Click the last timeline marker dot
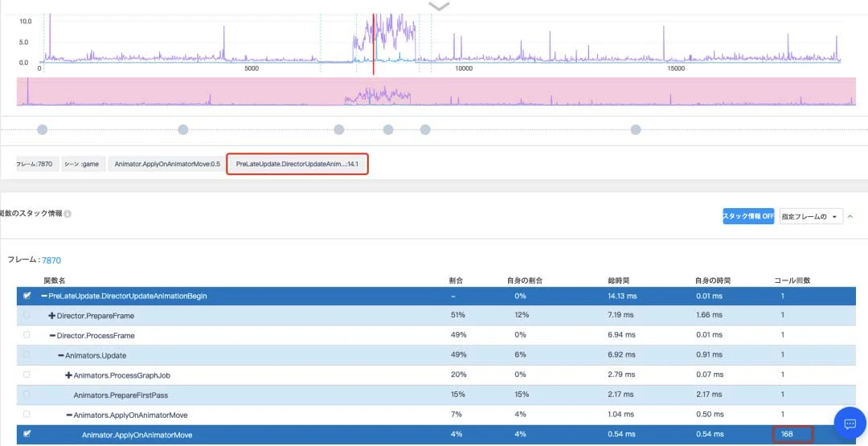The height and width of the screenshot is (446, 868). tap(636, 129)
